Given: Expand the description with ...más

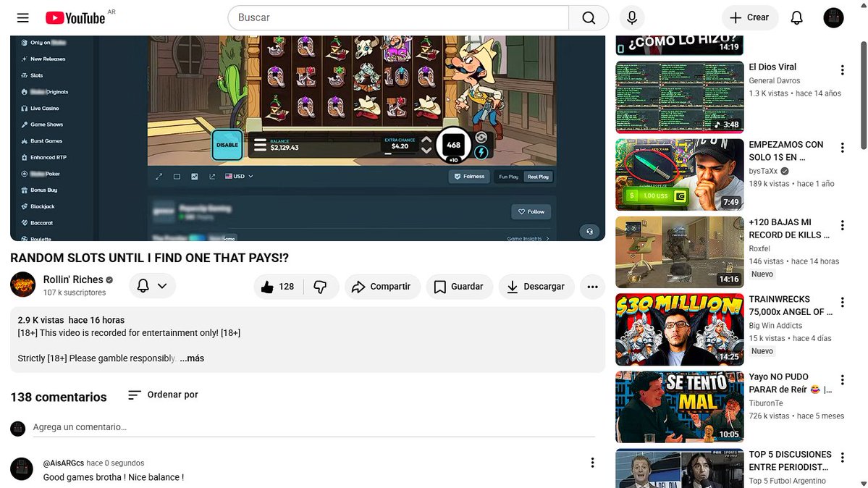Looking at the screenshot, I should [192, 358].
